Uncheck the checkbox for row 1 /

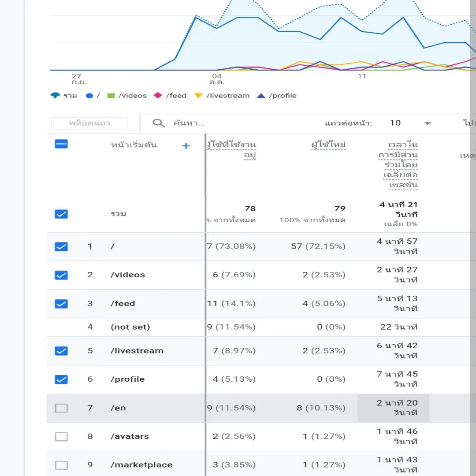click(x=61, y=246)
